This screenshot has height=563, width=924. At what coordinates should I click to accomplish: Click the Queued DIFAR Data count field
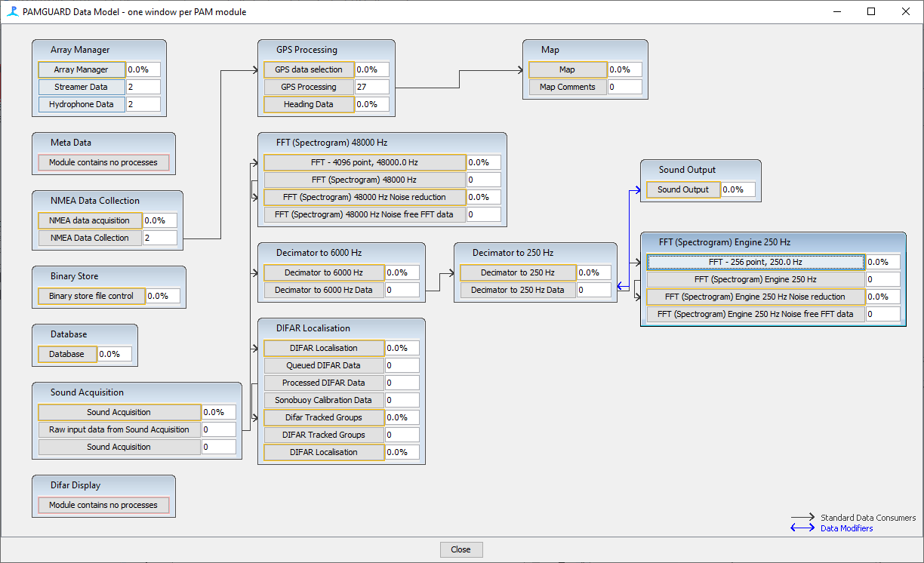(402, 365)
